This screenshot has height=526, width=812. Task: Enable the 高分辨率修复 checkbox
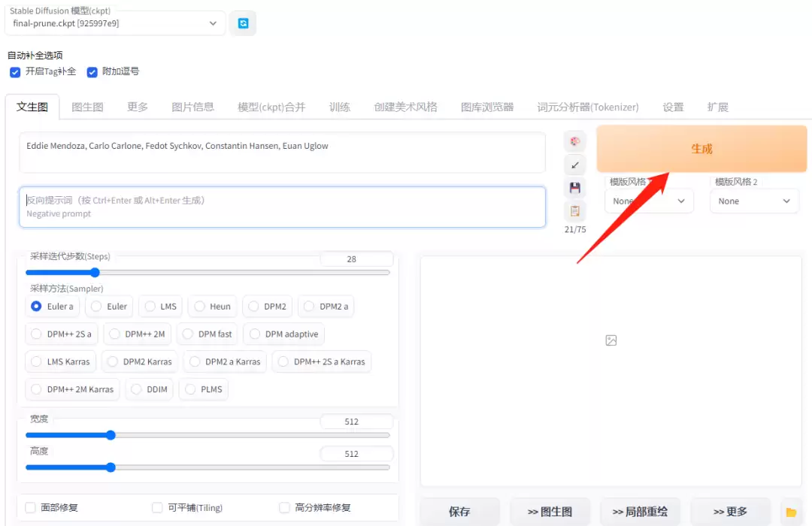pos(284,507)
